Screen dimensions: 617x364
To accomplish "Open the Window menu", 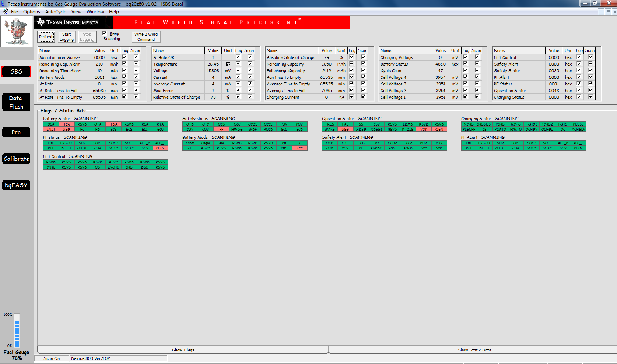I will (x=95, y=12).
